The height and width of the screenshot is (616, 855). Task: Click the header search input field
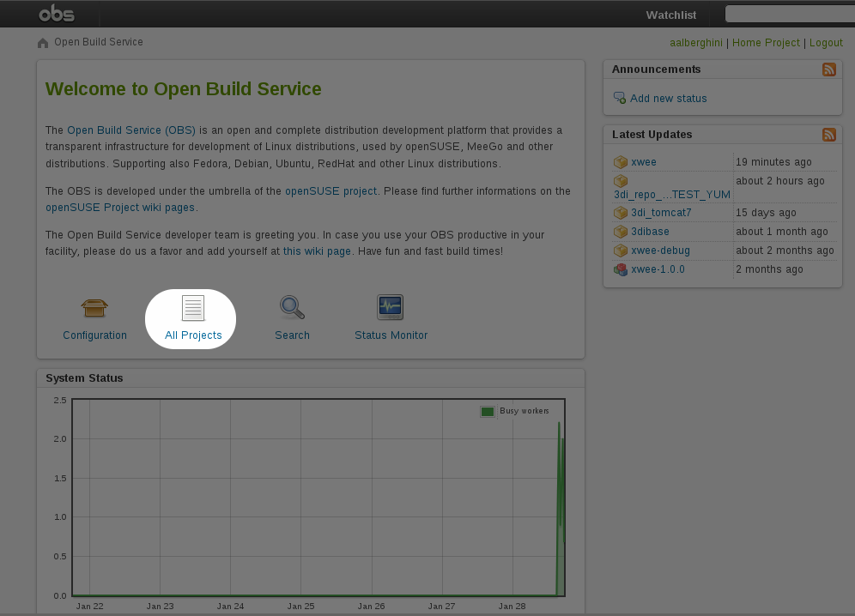click(790, 14)
